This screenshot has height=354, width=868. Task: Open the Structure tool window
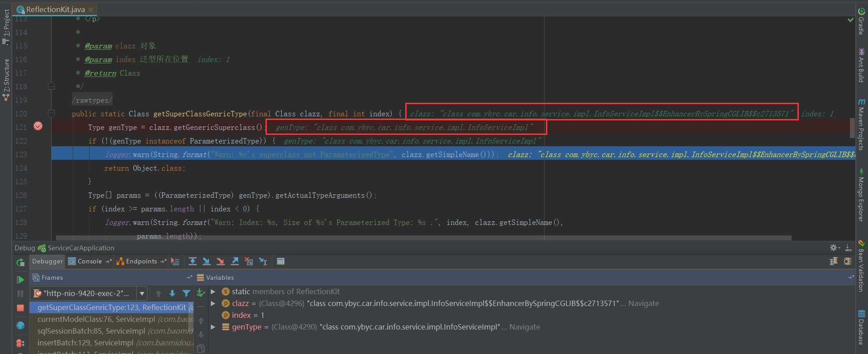6,80
